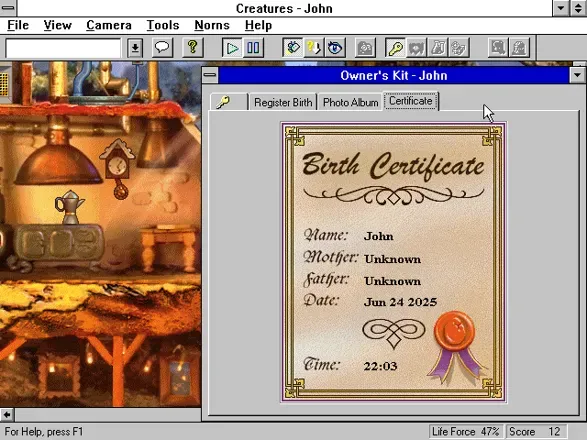Click the Owner's Kit title bar down arrow
This screenshot has height=440, width=587.
click(577, 75)
